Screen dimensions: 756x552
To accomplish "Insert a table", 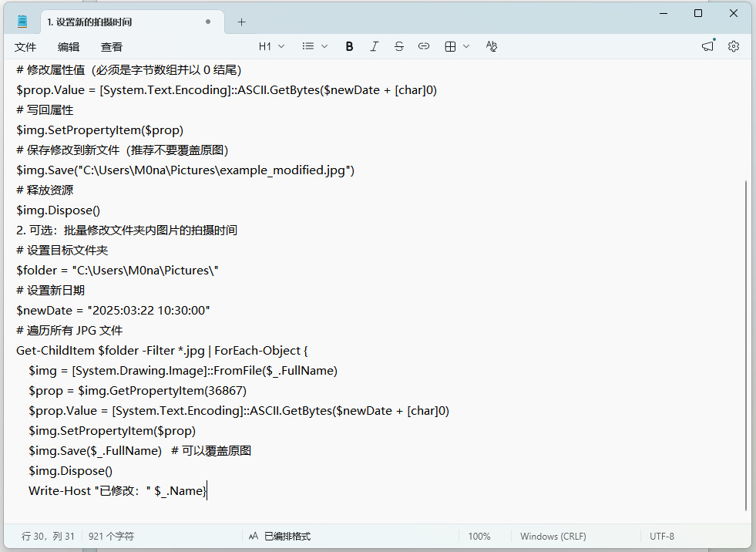I will click(x=451, y=46).
